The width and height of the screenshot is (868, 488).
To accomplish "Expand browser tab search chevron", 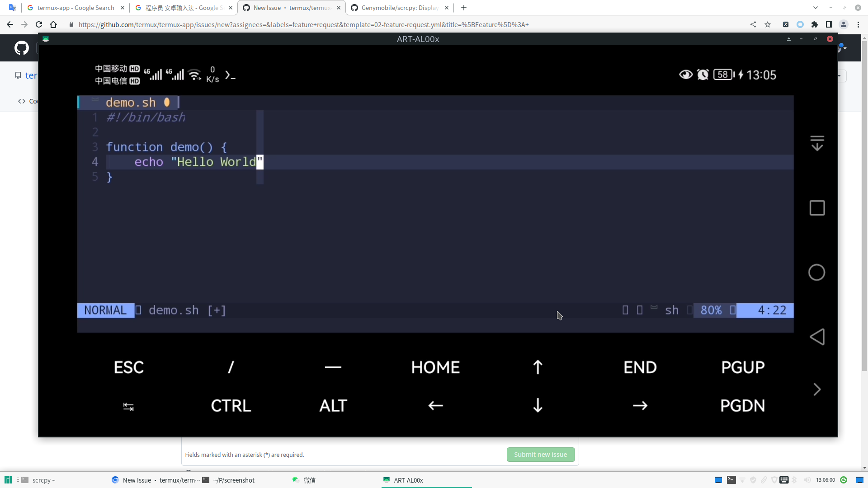I will (816, 8).
